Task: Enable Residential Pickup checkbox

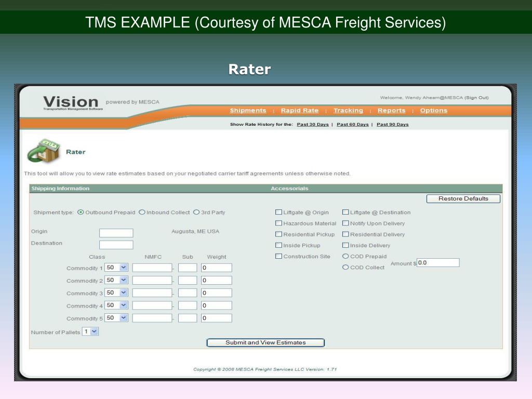Action: (x=278, y=234)
